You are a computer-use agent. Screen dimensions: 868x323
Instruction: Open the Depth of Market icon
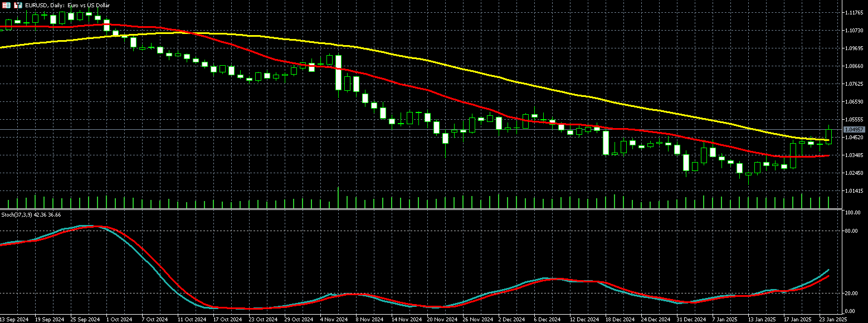(x=19, y=5)
